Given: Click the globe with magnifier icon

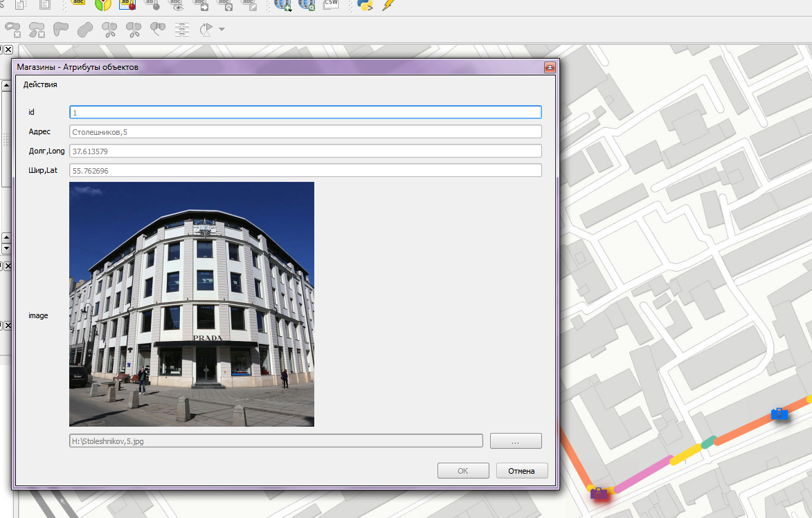Looking at the screenshot, I should click(307, 5).
